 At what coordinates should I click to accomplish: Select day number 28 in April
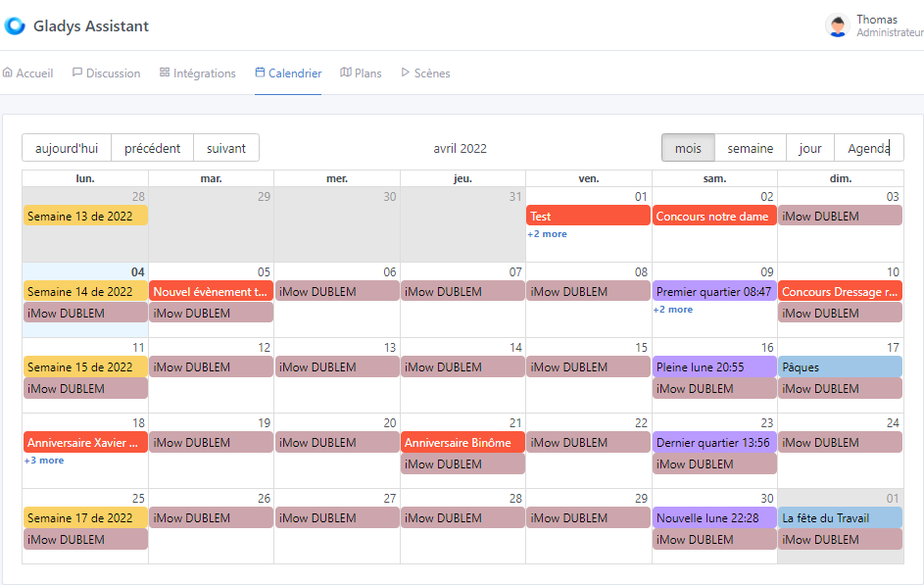point(515,498)
